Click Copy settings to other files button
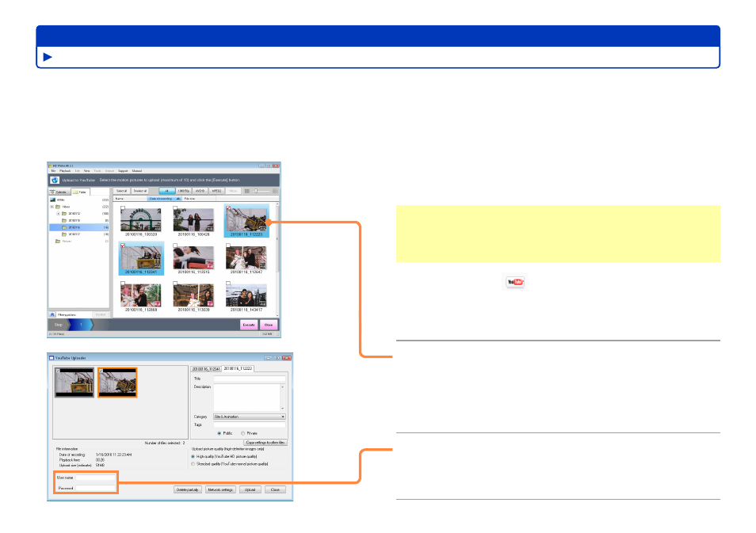756x533 pixels. tap(265, 443)
